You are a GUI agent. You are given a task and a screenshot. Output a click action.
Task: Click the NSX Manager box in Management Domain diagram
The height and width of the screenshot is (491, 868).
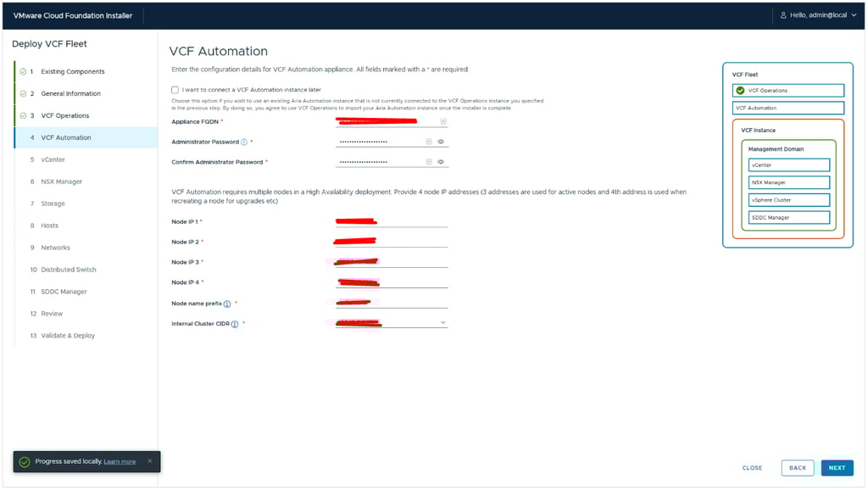[x=789, y=182]
